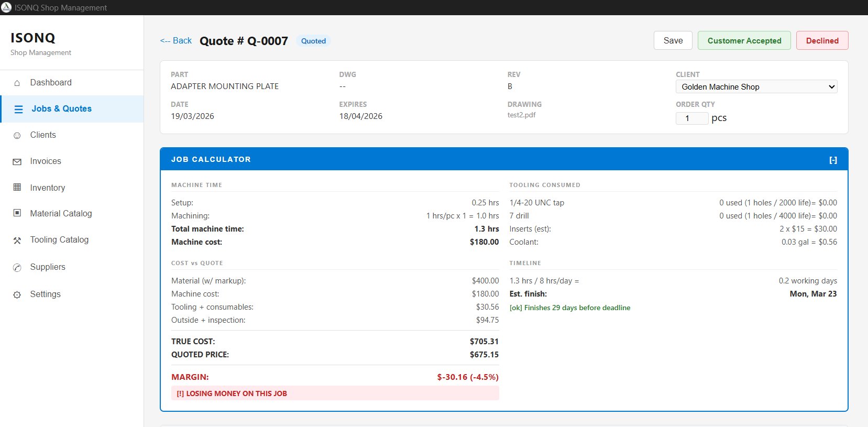Click the Quoted status badge
Image resolution: width=868 pixels, height=427 pixels.
(x=313, y=41)
